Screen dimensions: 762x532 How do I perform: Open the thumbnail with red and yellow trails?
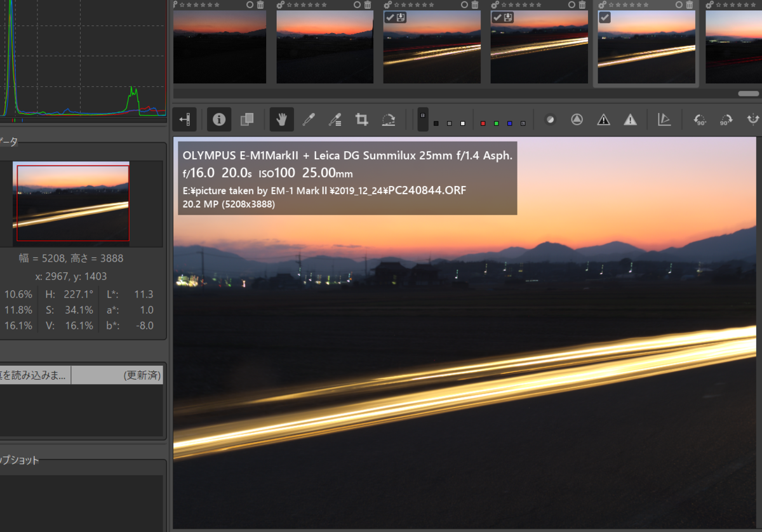432,47
